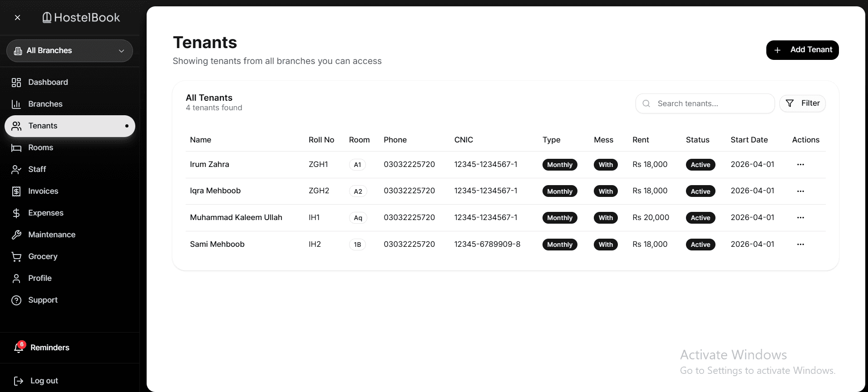Click the Name column header
The image size is (868, 392).
tap(201, 140)
